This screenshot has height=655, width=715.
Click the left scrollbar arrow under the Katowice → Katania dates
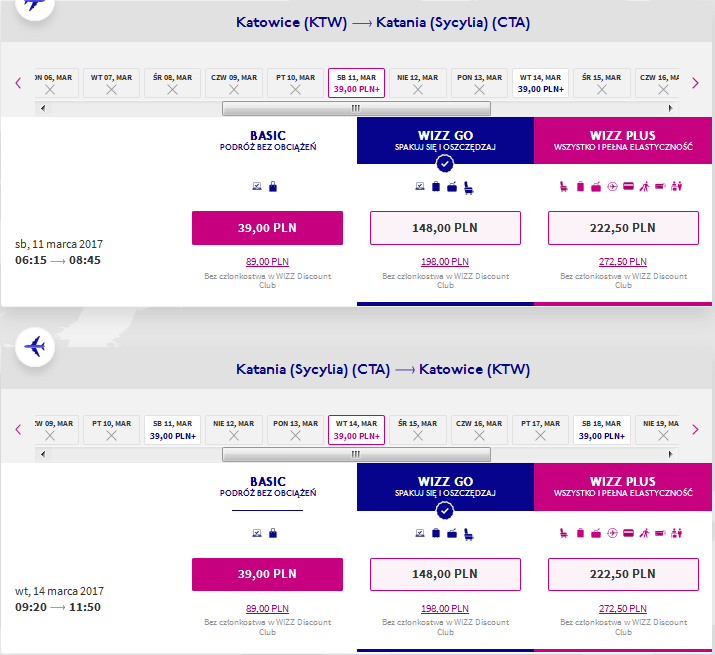pos(43,109)
